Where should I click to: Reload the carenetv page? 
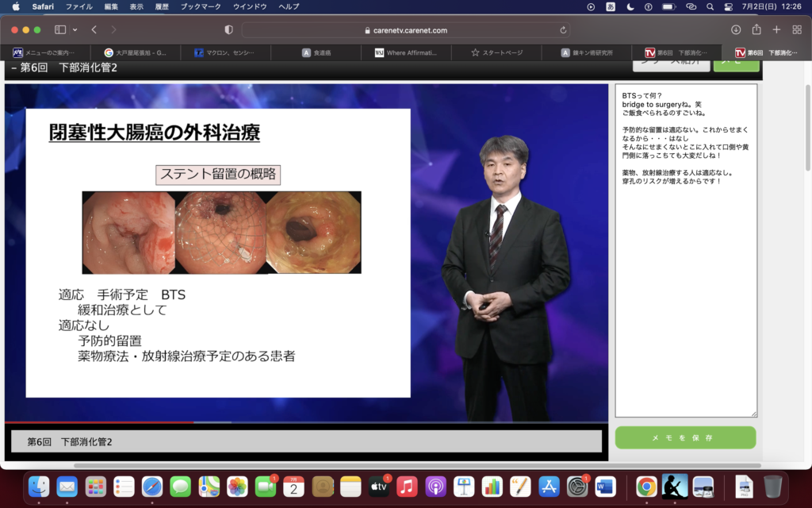(563, 30)
